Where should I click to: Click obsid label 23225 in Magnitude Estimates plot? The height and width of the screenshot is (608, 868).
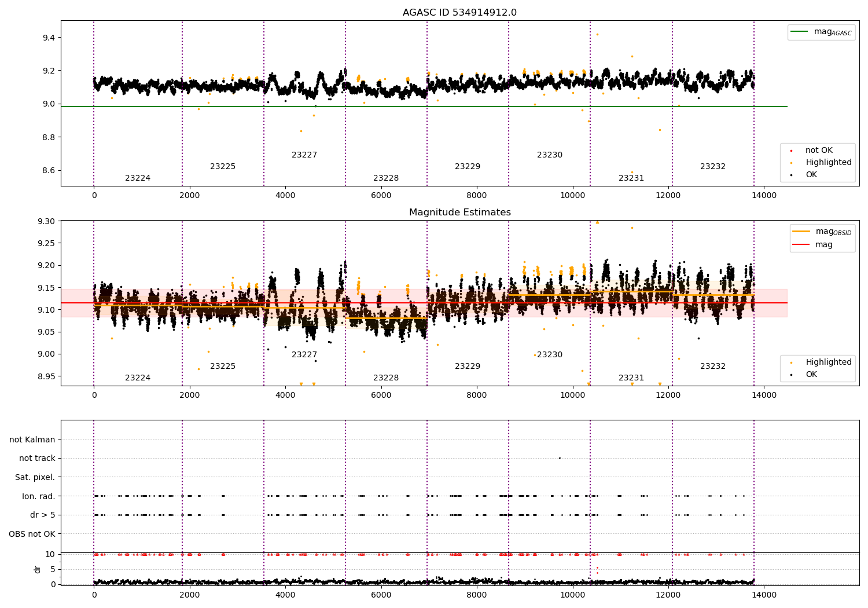coord(223,367)
